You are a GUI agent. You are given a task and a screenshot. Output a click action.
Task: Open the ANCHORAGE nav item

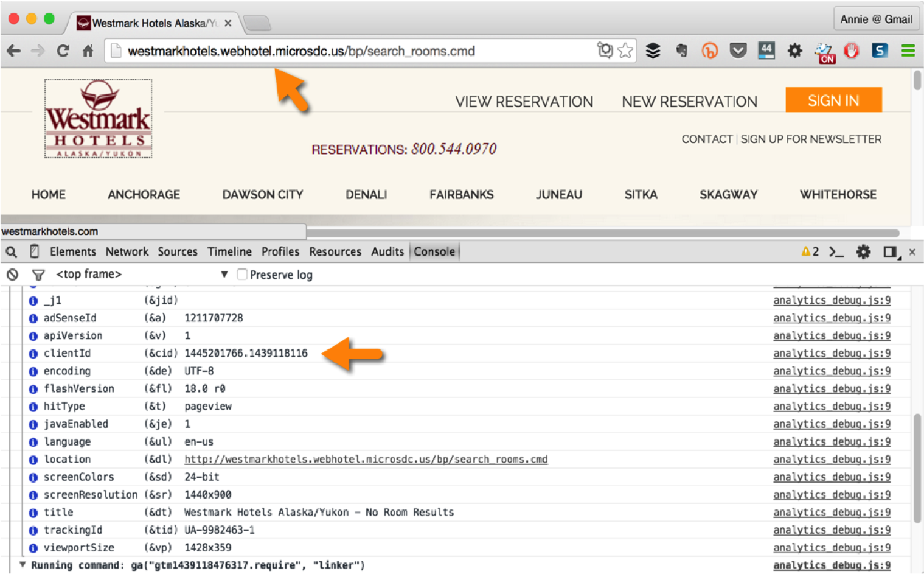(x=144, y=194)
